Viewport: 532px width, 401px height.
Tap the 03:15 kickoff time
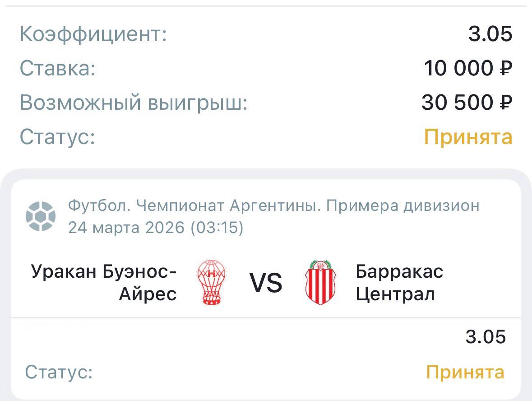pos(217,228)
